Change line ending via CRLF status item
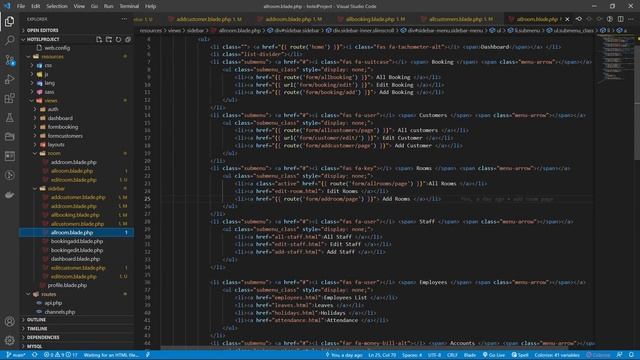640x360 pixels. [x=452, y=355]
